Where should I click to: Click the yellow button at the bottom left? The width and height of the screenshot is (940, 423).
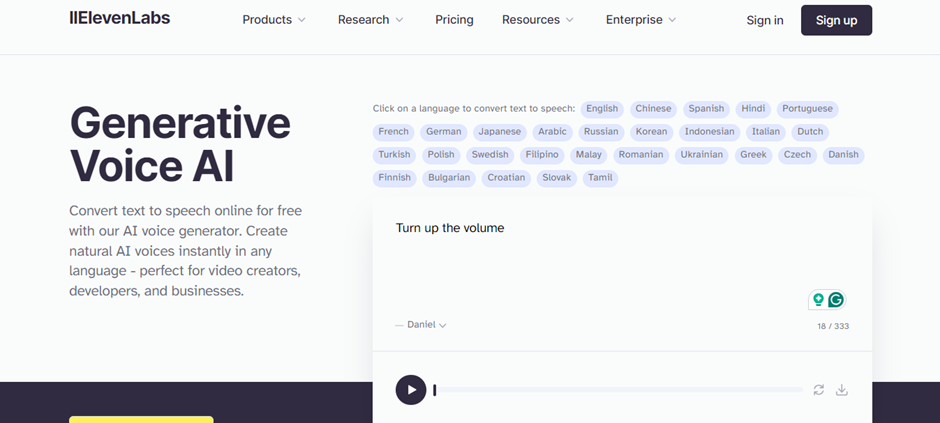[x=141, y=419]
